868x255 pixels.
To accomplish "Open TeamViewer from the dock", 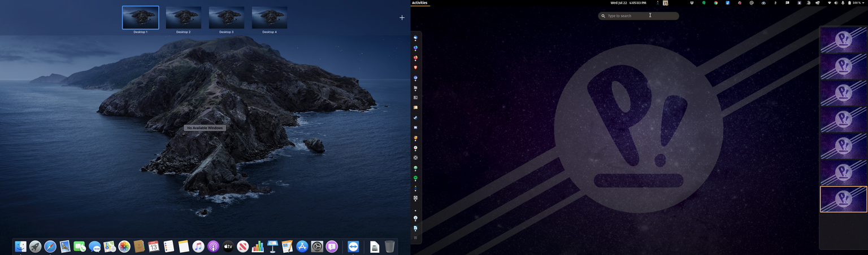I will click(353, 247).
